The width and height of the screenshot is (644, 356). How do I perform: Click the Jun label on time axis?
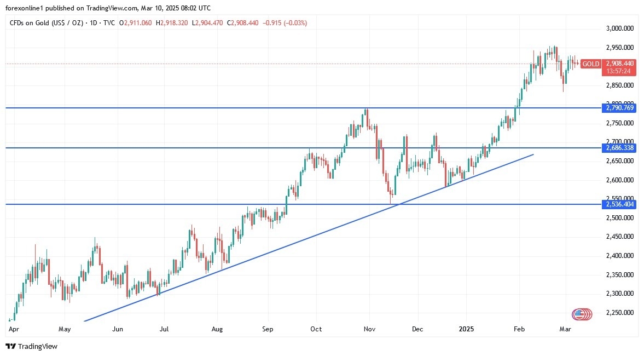(118, 329)
